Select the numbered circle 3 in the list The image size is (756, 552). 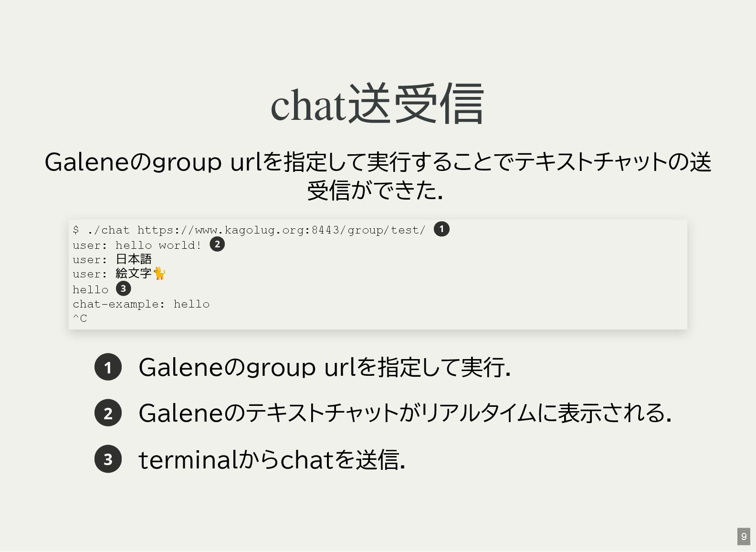point(108,459)
